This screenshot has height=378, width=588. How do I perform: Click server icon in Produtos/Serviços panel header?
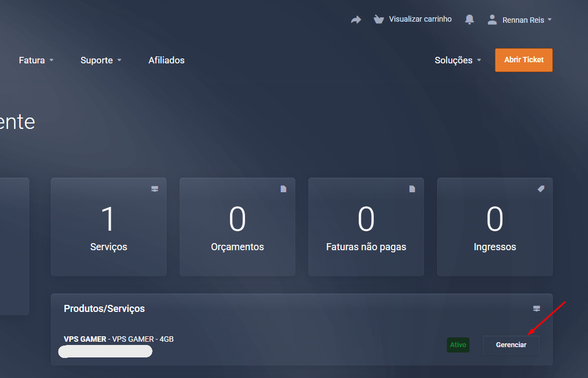tap(537, 309)
